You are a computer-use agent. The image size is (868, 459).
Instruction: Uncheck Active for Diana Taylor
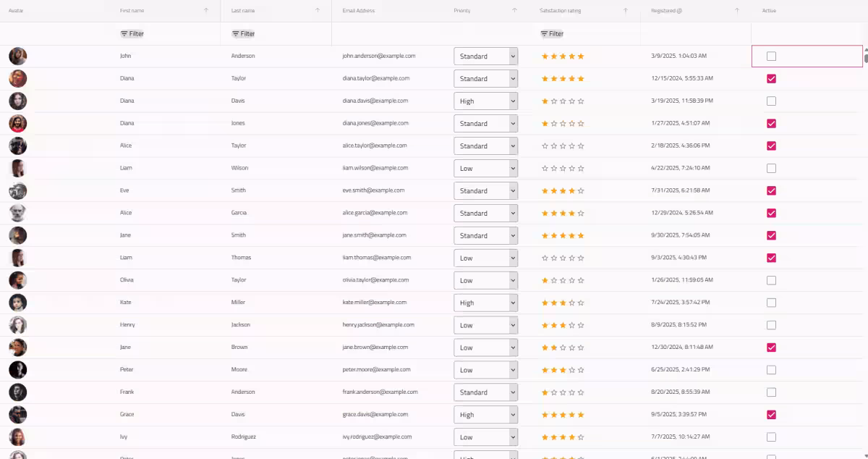pos(771,79)
